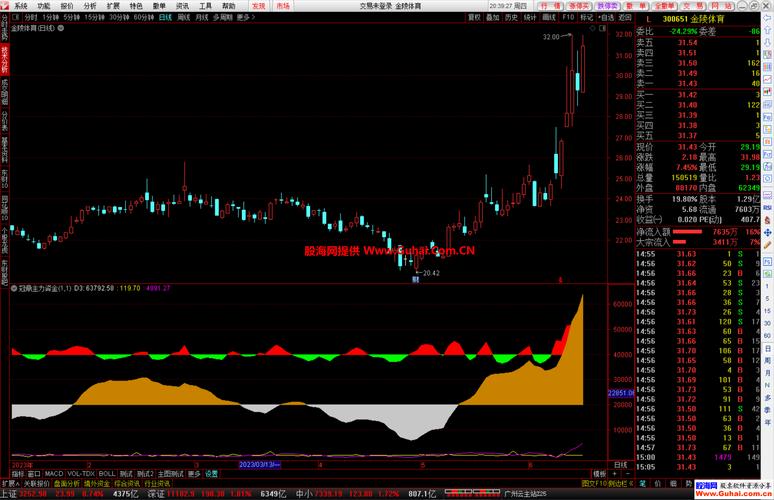Click the pencil draw icon in the right toolbar
This screenshot has height=500, width=774.
click(x=768, y=245)
